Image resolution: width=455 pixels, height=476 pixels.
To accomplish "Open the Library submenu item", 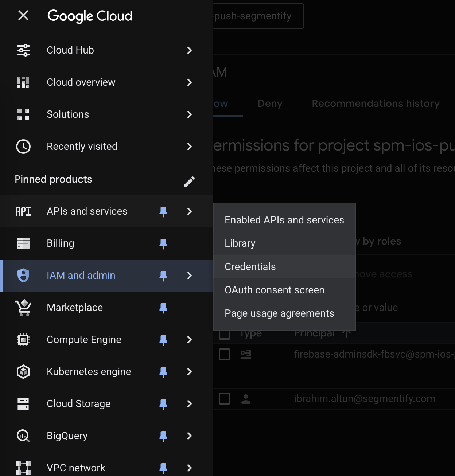I will click(284, 243).
